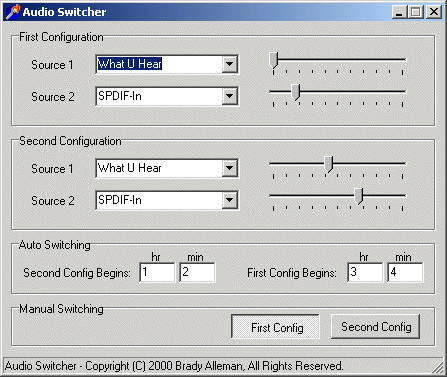Open First Configuration Source 1 dropdown arrow
This screenshot has width=447, height=377.
[229, 64]
